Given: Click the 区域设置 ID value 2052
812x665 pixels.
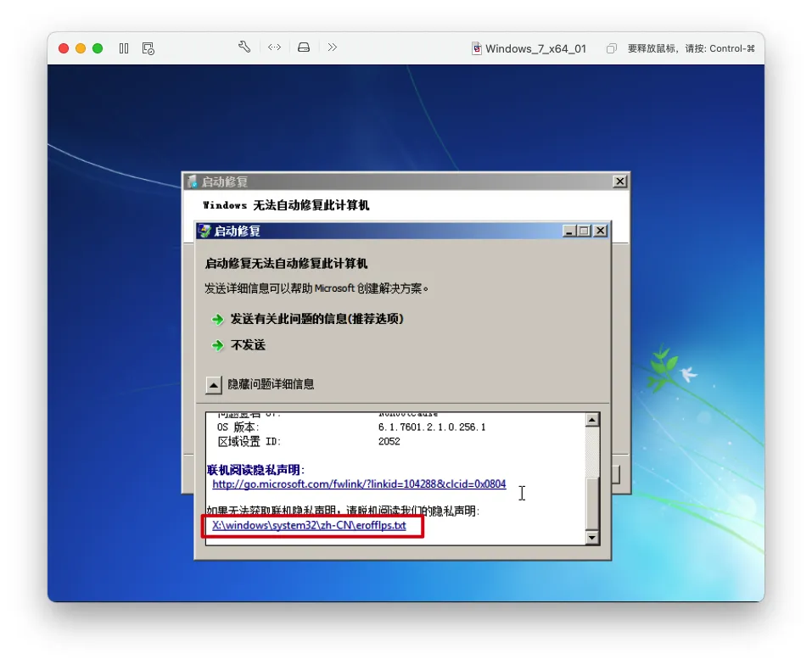Looking at the screenshot, I should [x=389, y=441].
